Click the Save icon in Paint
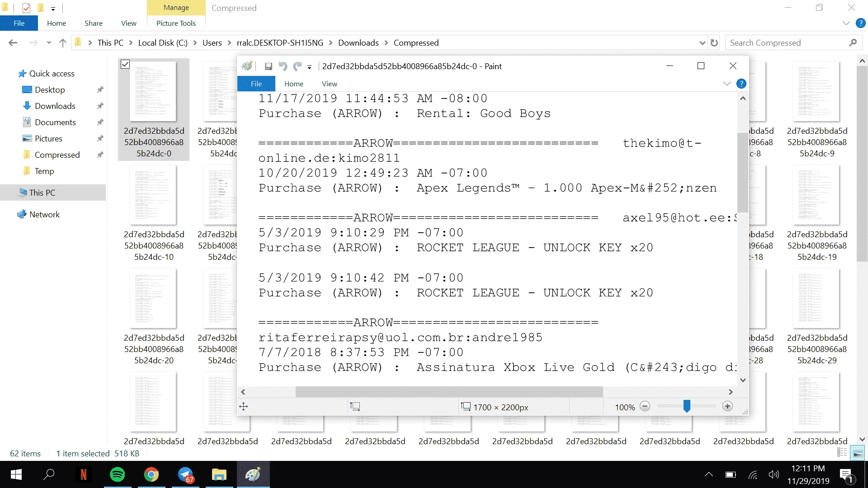The image size is (868, 488). 268,66
